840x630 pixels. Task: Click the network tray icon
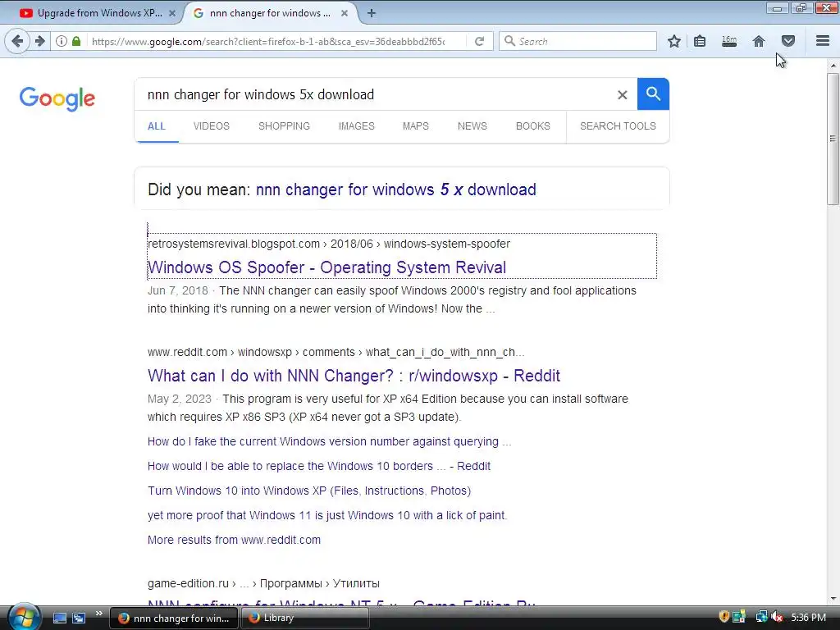coord(761,617)
